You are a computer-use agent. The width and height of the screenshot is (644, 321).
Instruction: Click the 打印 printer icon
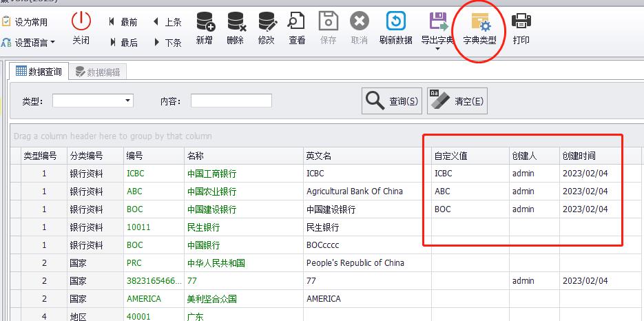(521, 21)
